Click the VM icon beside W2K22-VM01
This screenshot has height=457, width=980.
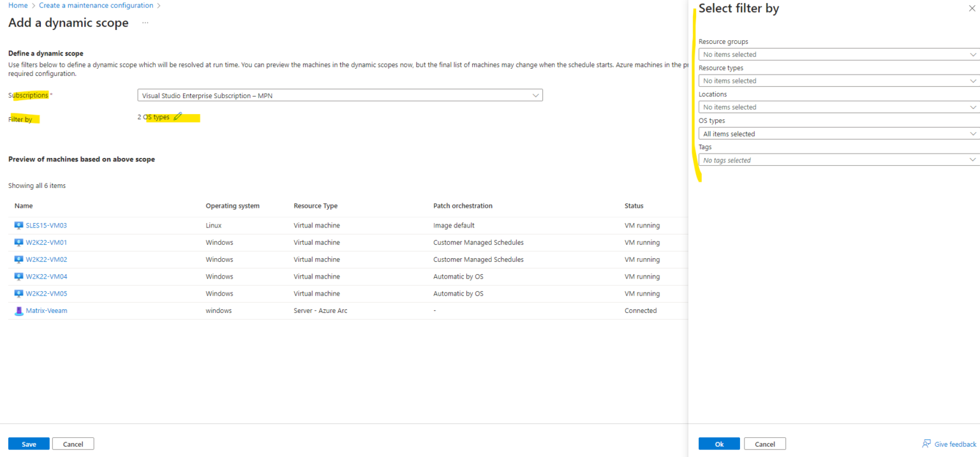[19, 242]
